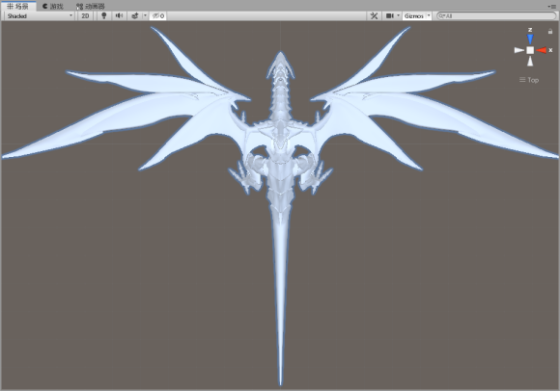Click the Gizmos button
The height and width of the screenshot is (391, 560).
tap(414, 16)
